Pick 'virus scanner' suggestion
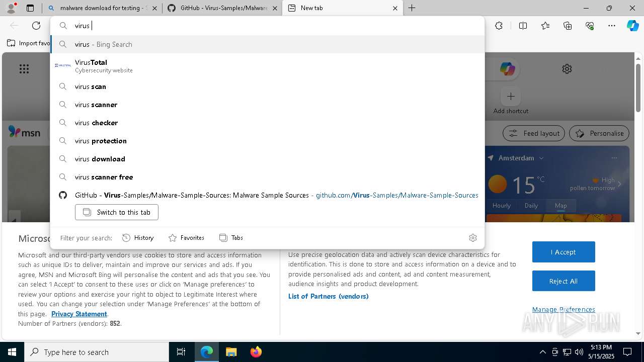Viewport: 644px width, 362px height. pyautogui.click(x=267, y=105)
